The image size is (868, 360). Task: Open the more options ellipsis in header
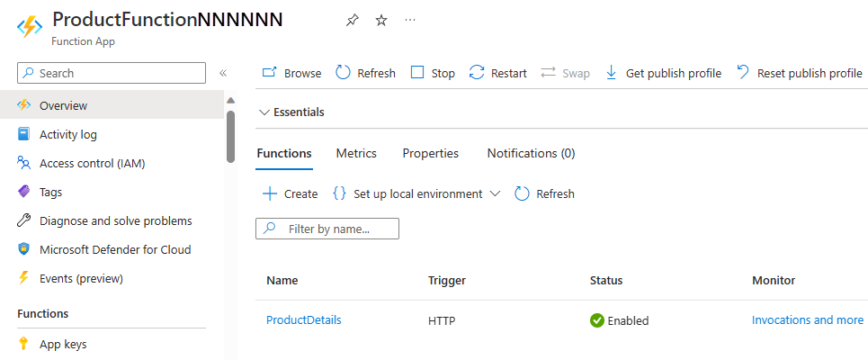pos(410,21)
